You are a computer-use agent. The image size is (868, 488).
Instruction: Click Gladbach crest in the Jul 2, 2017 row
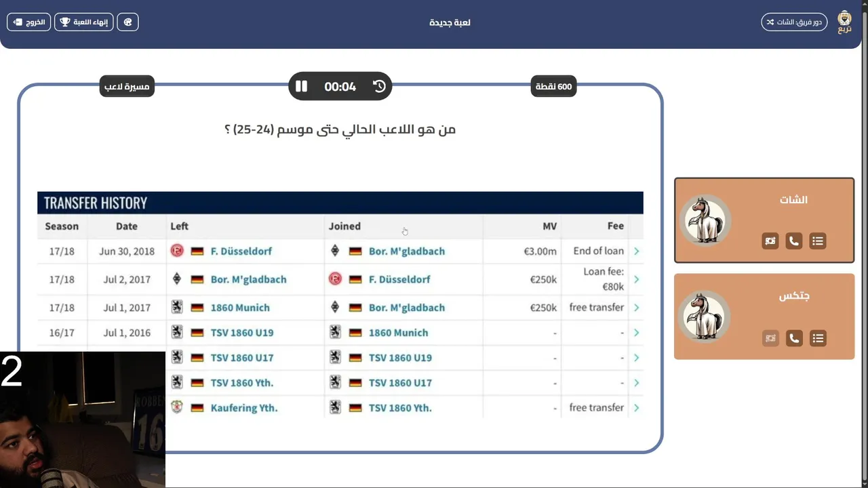click(177, 279)
